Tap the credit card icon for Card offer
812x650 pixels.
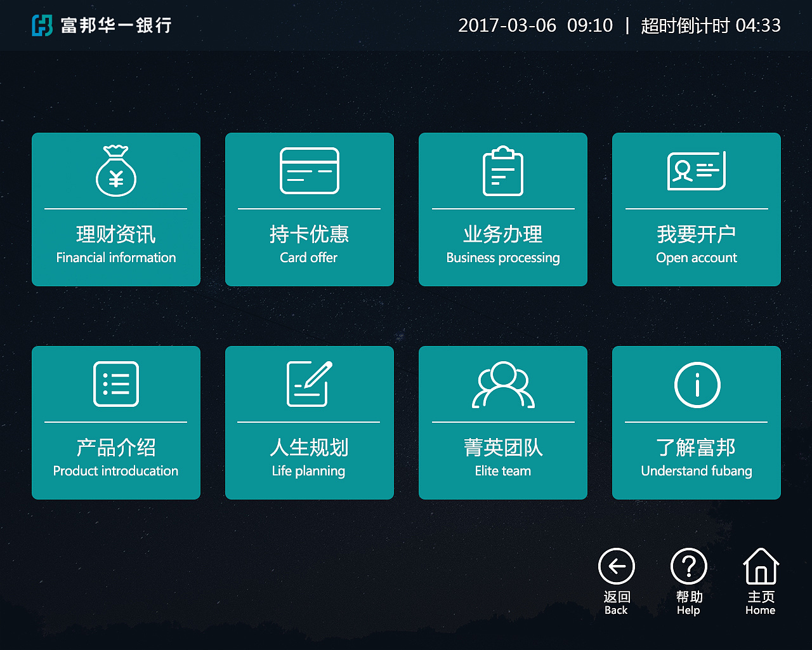tap(310, 171)
